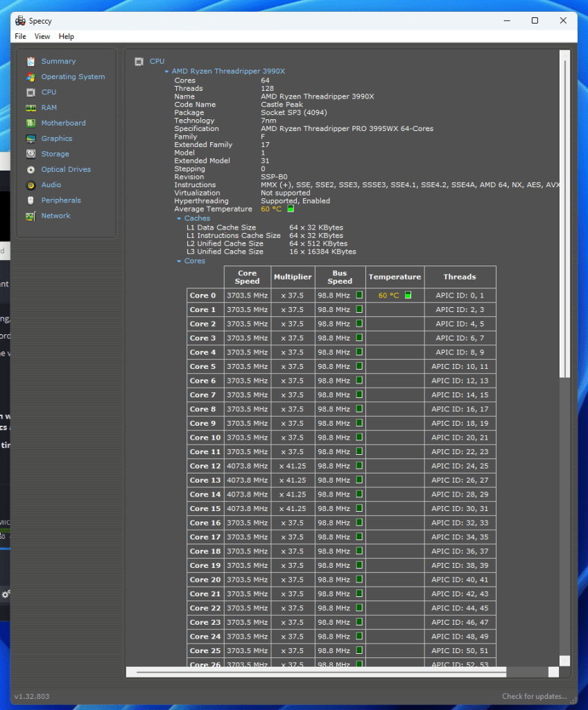This screenshot has width=588, height=710.
Task: Open the Peripherals section
Action: click(x=61, y=200)
